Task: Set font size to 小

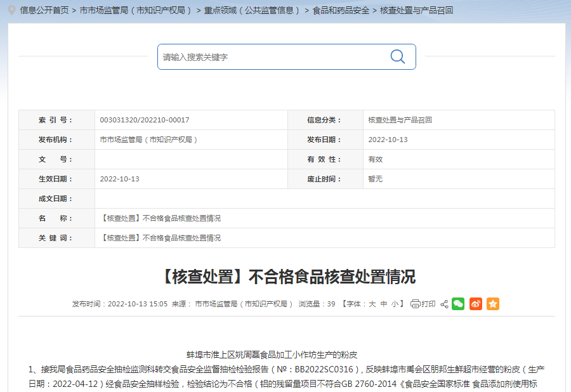Action: (395, 304)
